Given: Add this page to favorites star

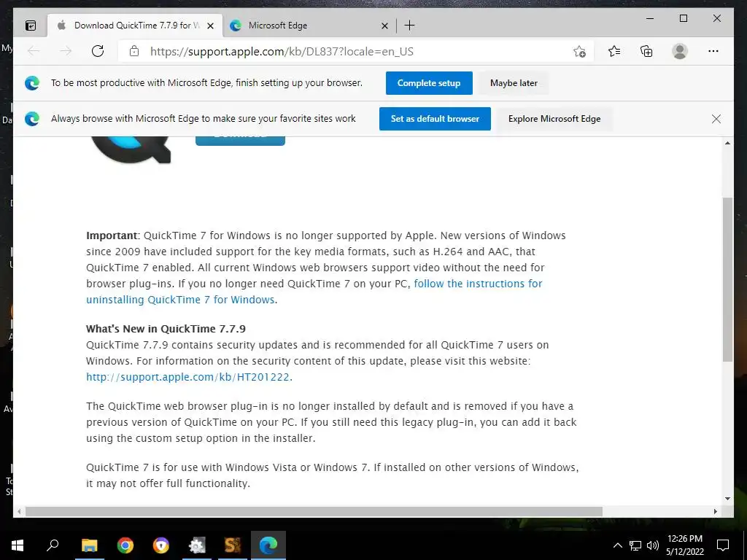Looking at the screenshot, I should [579, 52].
